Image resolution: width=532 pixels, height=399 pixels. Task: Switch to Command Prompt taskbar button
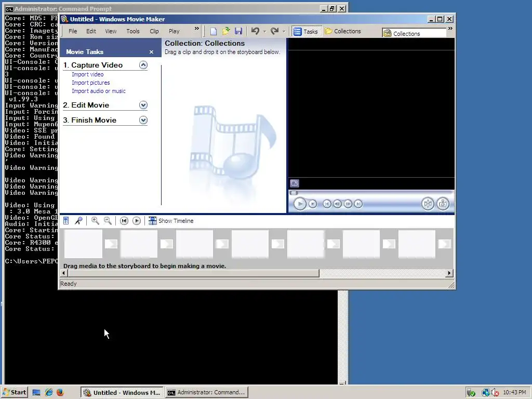207,392
